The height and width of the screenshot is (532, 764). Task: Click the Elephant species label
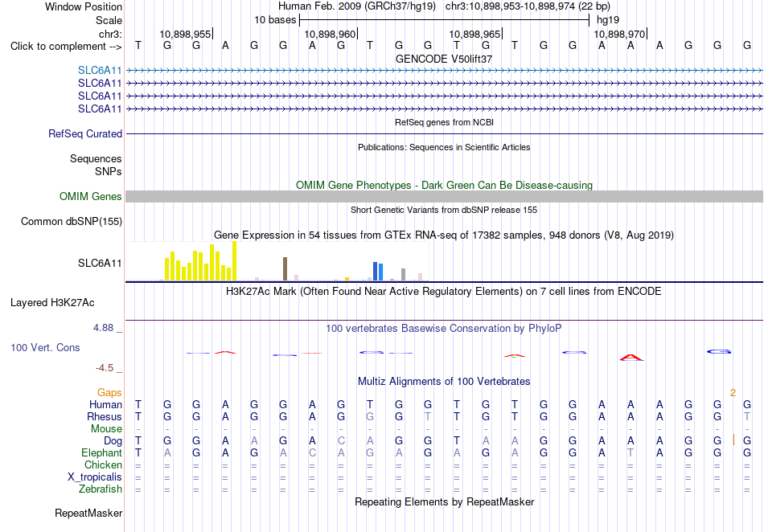coord(102,453)
